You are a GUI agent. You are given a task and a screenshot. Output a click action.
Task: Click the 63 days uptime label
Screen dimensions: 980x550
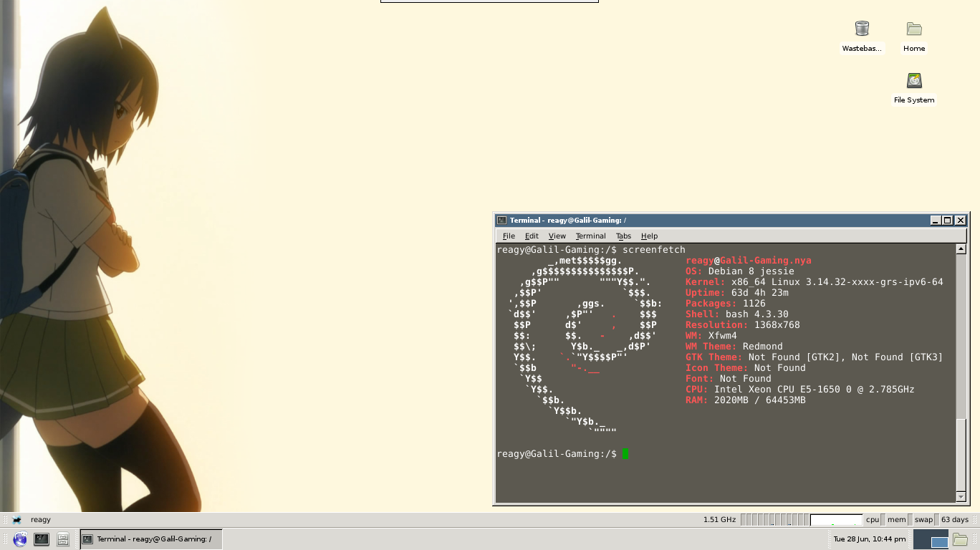pos(954,520)
